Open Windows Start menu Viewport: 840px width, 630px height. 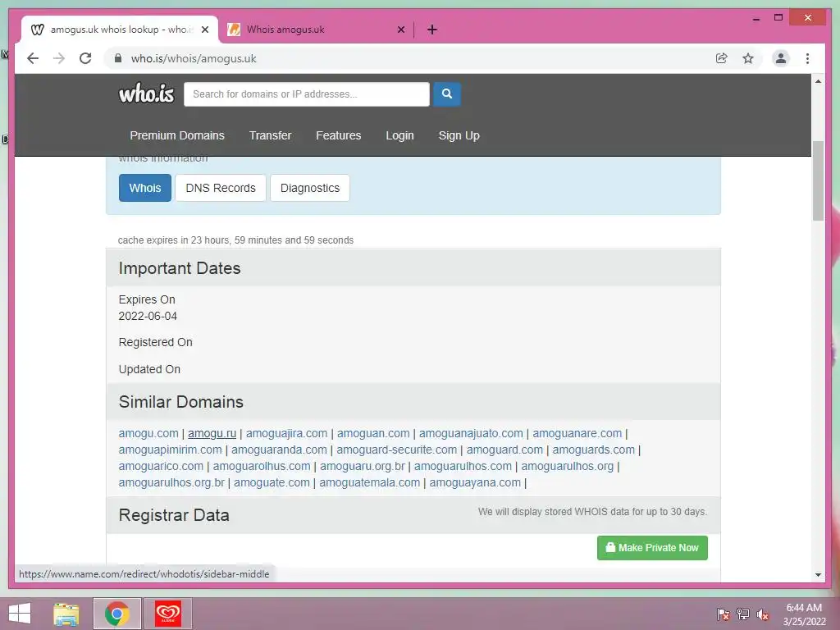[x=20, y=614]
